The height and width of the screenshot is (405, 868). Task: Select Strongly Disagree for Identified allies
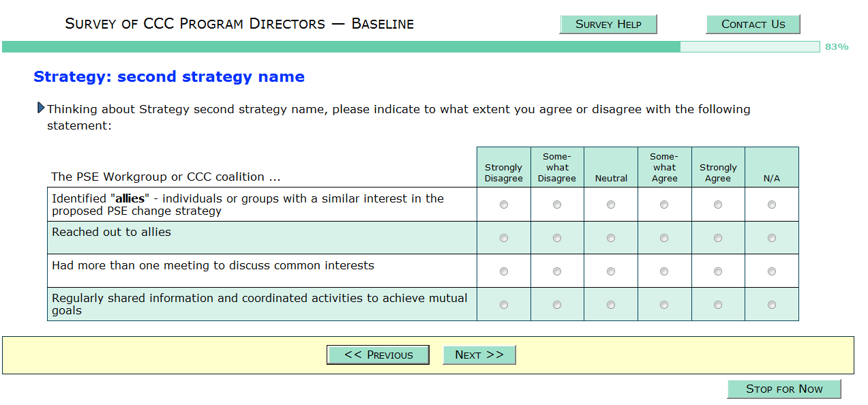(504, 205)
